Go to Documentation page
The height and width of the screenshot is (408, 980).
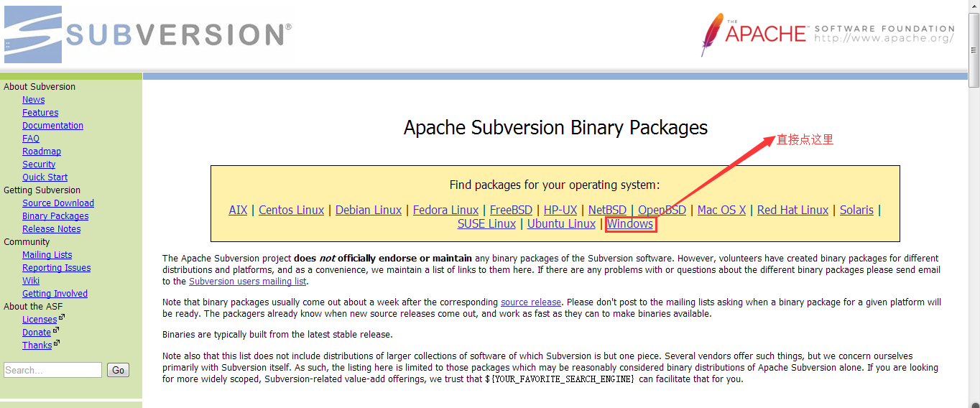[x=52, y=126]
